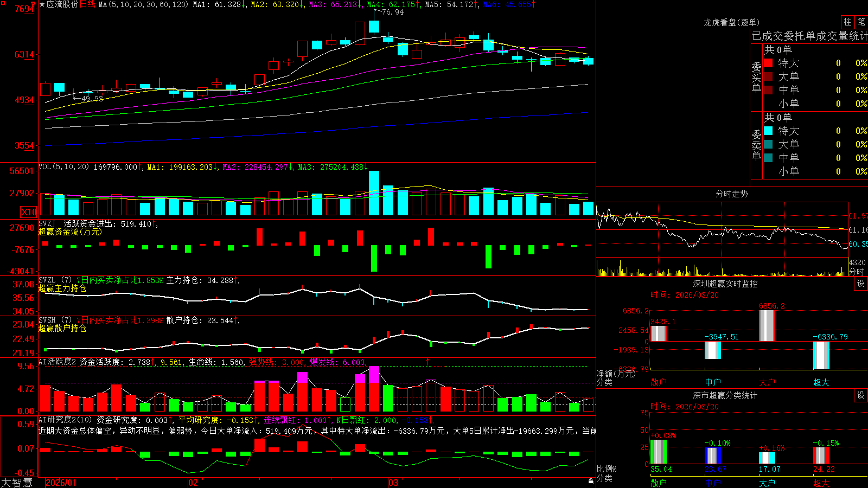Click the 时间: 2026/03/20 in 深圳超赢实时监控

point(685,295)
